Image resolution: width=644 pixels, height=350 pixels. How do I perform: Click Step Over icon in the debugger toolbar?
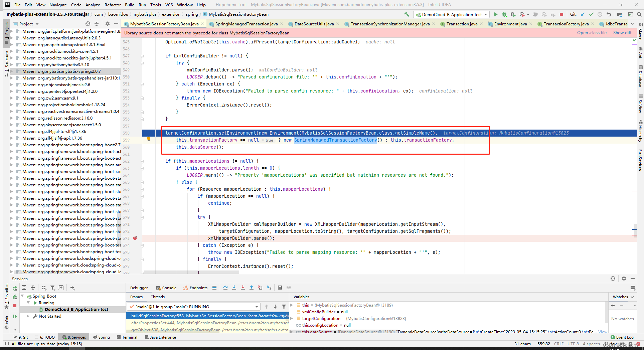click(225, 288)
